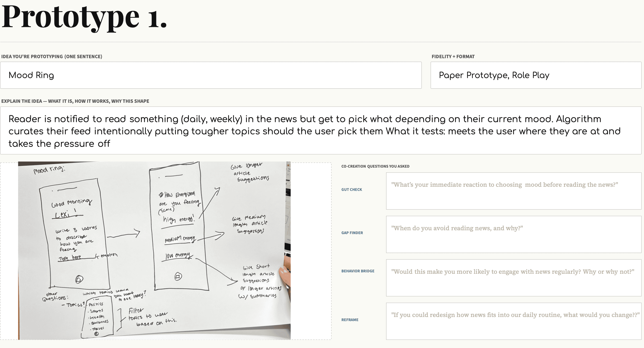644x348 pixels.
Task: Click the home button on the first sketched phone
Action: (79, 279)
